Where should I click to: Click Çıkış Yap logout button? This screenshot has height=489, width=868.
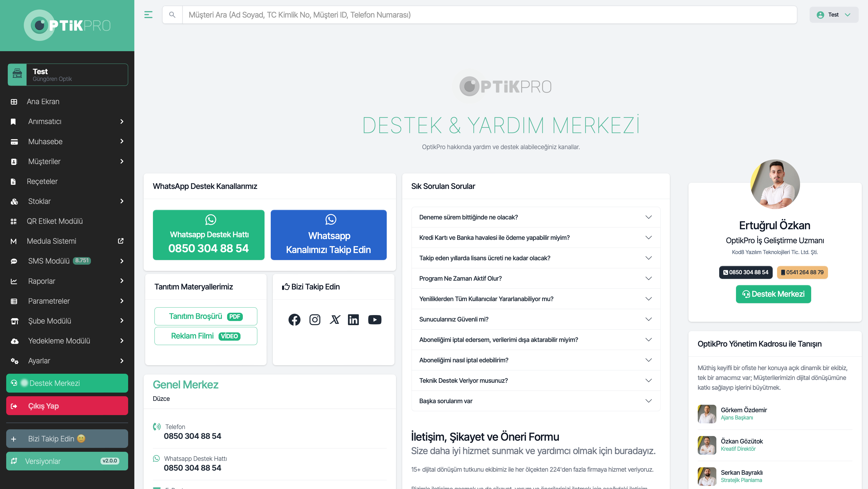pyautogui.click(x=67, y=406)
